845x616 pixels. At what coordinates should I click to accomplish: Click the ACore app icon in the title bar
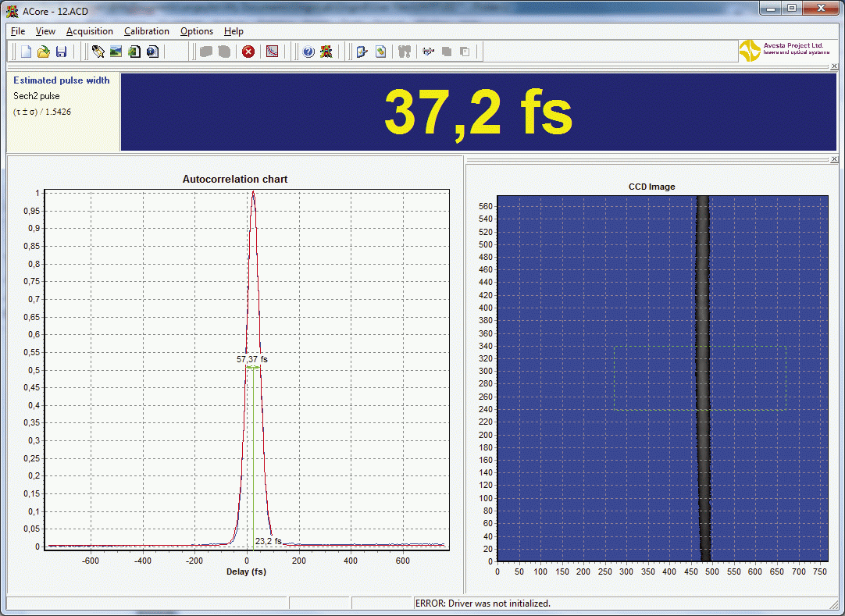(x=12, y=11)
